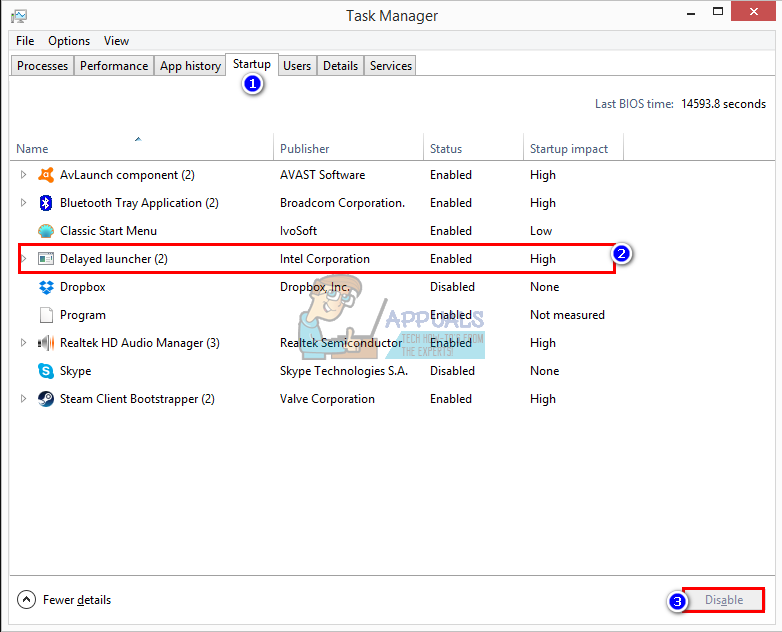The width and height of the screenshot is (782, 632).
Task: Expand the Steam Client Bootstrapper group
Action: [x=23, y=399]
